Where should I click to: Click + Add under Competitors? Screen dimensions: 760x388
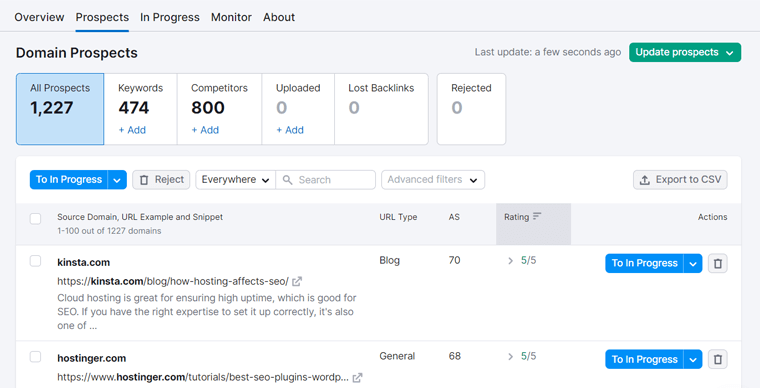pyautogui.click(x=205, y=130)
